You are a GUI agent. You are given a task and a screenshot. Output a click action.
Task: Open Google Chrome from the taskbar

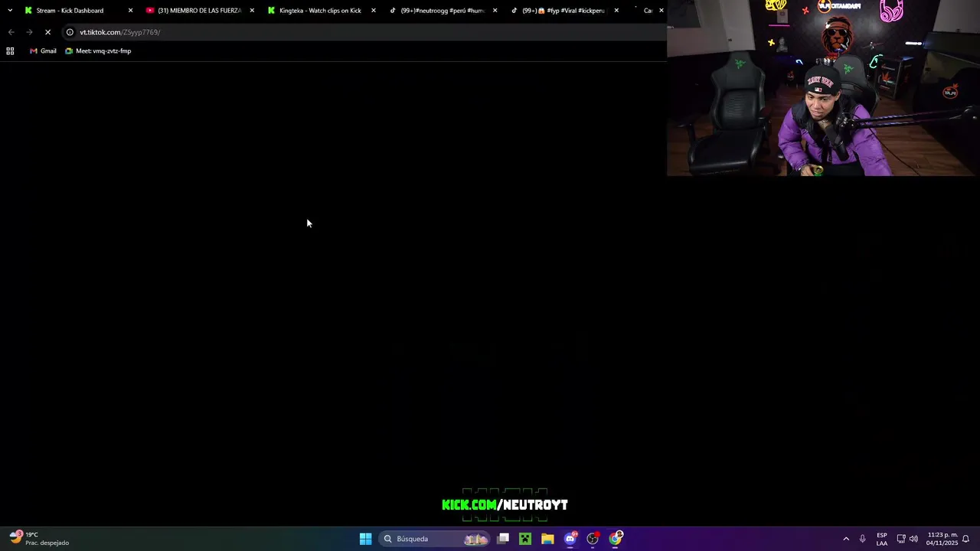point(616,539)
